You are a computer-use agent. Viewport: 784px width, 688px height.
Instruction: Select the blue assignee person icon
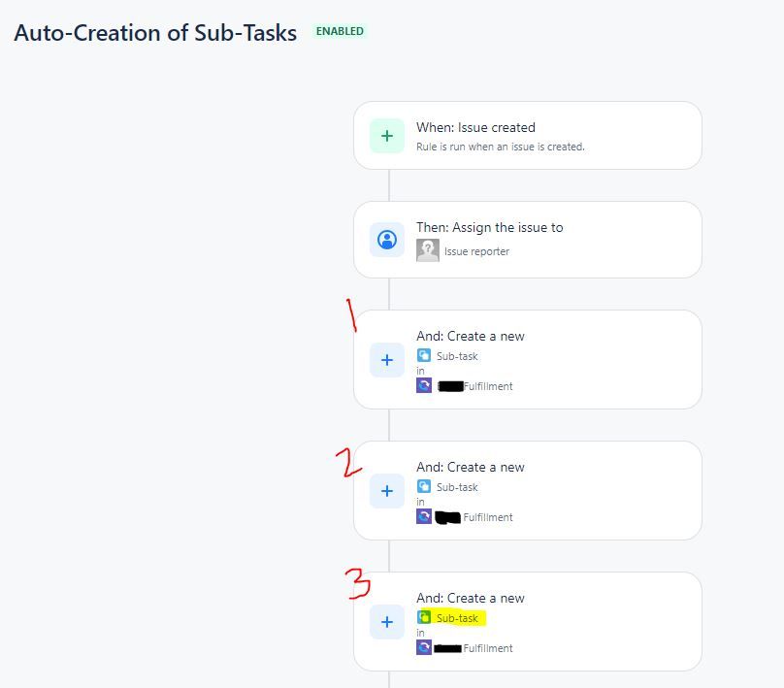point(386,239)
